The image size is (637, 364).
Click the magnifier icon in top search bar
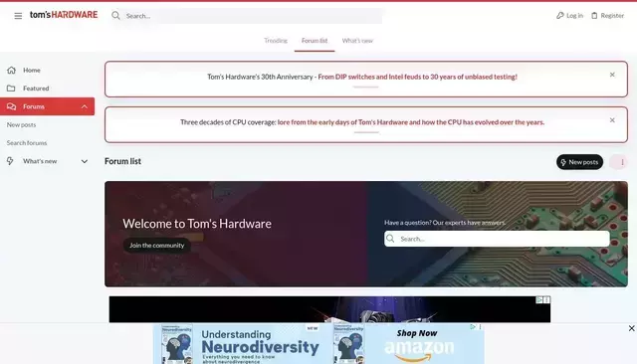pyautogui.click(x=115, y=16)
